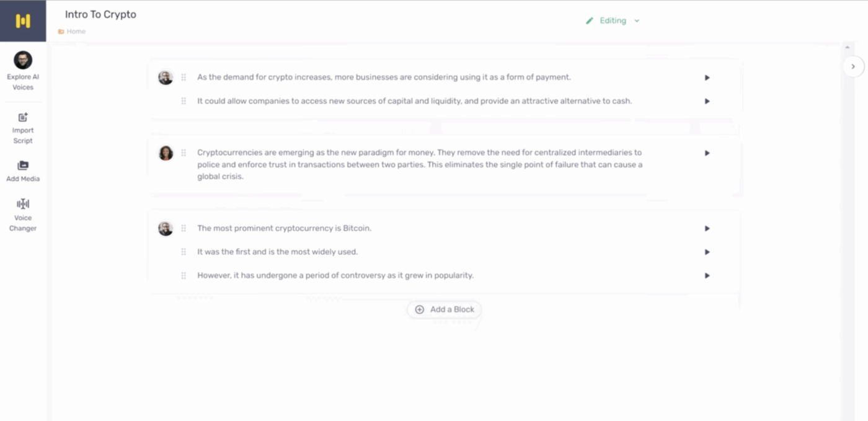
Task: Click the female voice avatar on second block
Action: pyautogui.click(x=166, y=153)
